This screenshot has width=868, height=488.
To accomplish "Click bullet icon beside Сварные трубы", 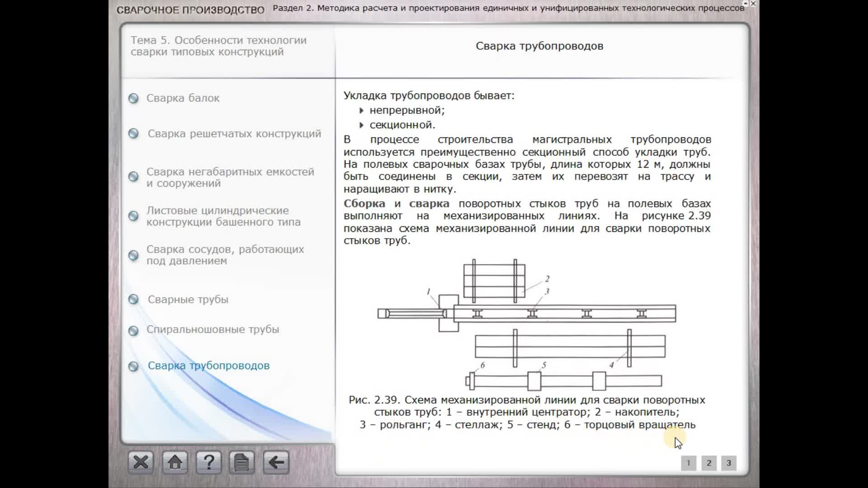I will coord(133,299).
